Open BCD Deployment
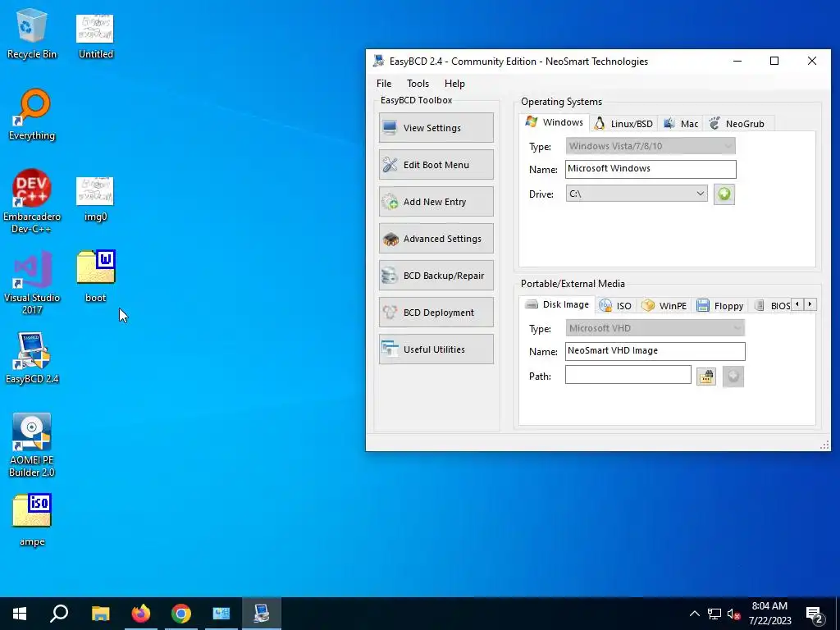 coord(436,313)
